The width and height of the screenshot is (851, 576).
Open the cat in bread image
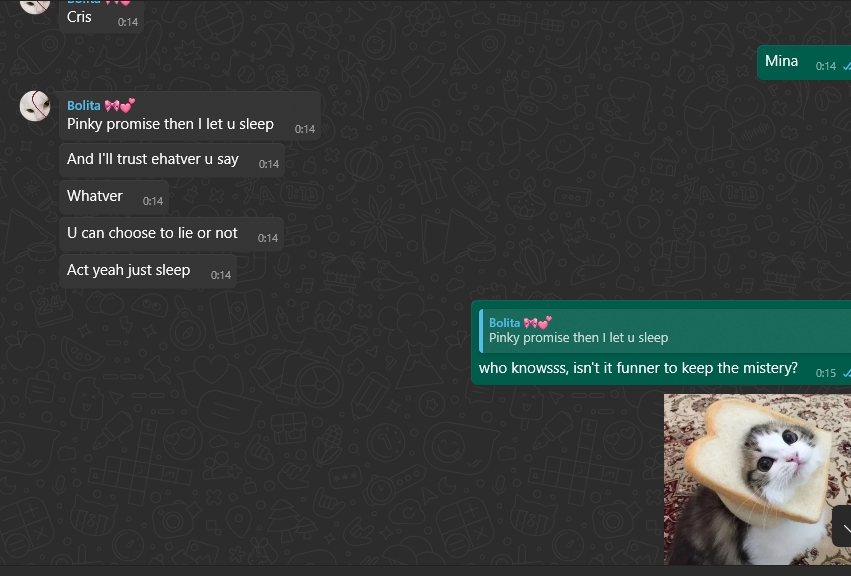pyautogui.click(x=757, y=479)
